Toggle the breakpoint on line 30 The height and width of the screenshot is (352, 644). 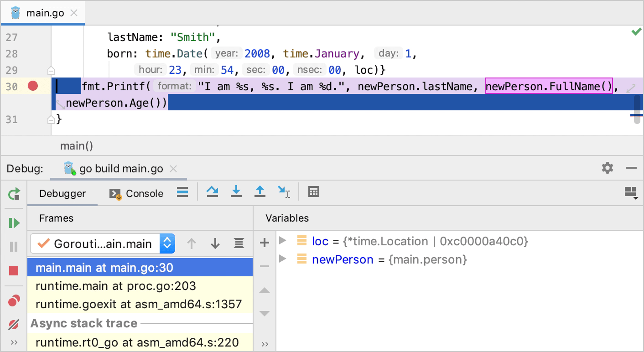click(33, 86)
